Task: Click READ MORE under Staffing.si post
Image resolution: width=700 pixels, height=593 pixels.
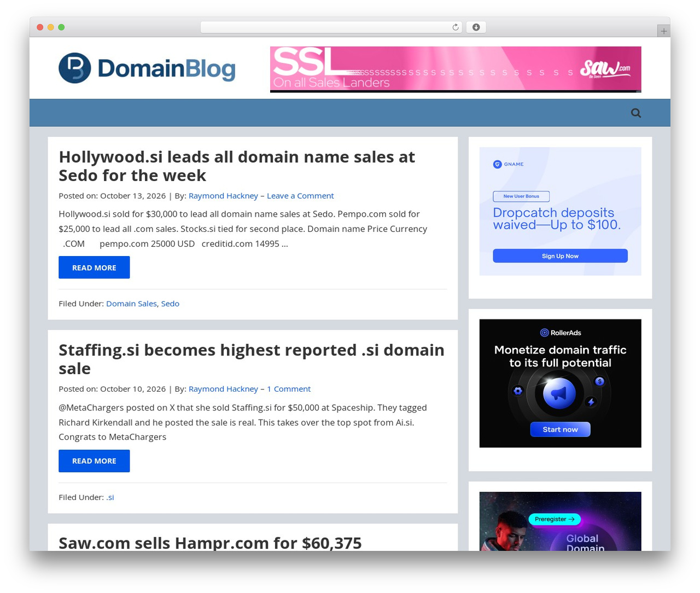Action: point(94,461)
